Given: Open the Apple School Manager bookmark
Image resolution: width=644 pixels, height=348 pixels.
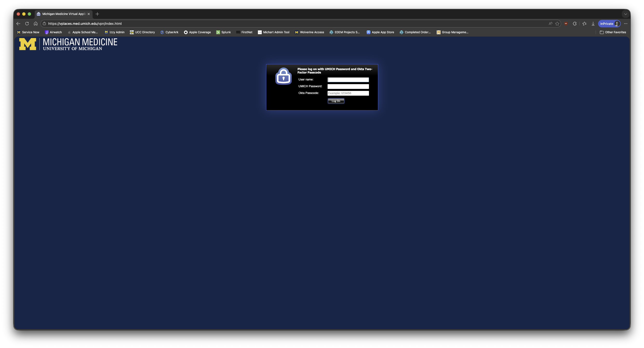Looking at the screenshot, I should coord(82,32).
